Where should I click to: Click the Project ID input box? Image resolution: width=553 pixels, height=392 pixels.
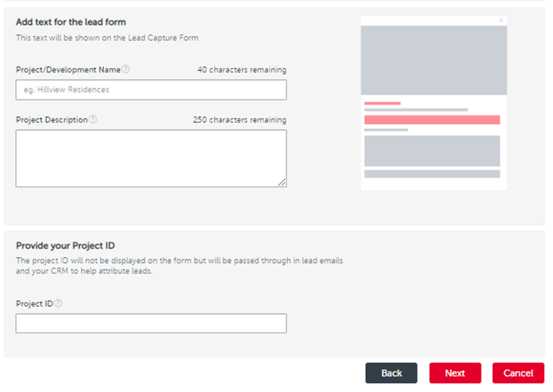coord(151,323)
